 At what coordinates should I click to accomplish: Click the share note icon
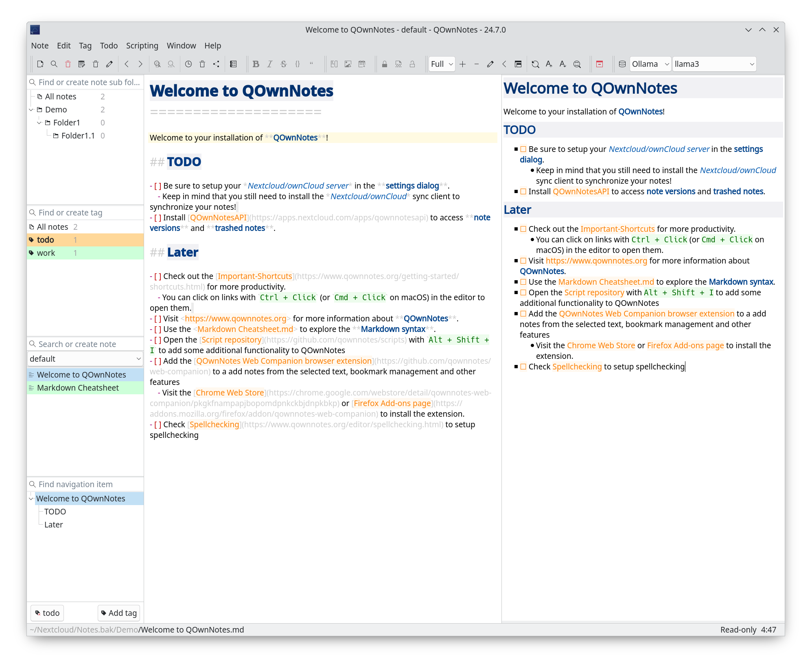216,64
